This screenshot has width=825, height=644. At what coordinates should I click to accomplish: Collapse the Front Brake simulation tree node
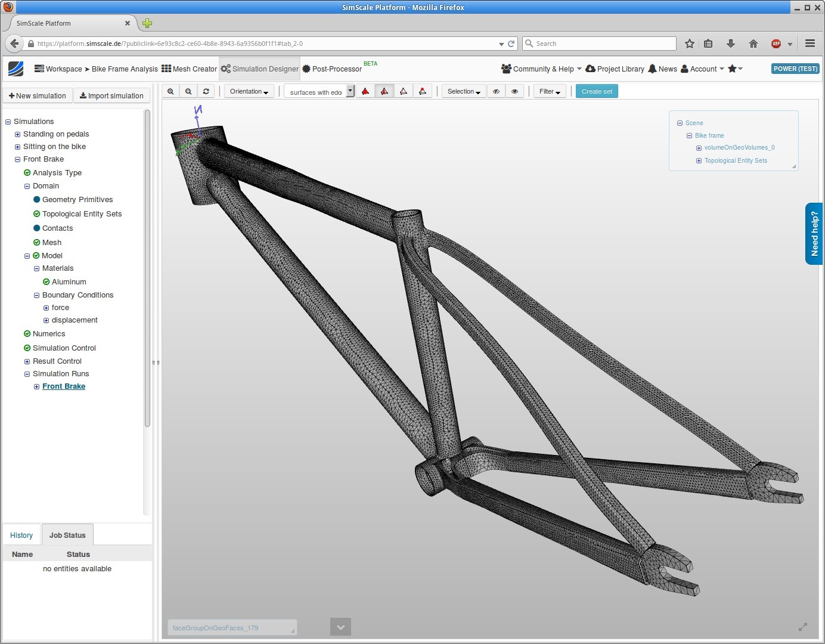coord(17,159)
